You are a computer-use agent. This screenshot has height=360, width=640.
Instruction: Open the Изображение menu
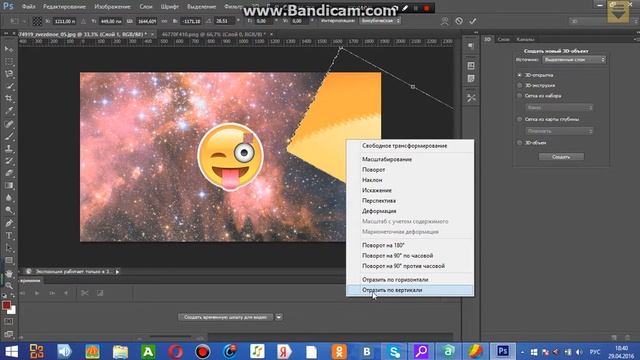pos(112,7)
